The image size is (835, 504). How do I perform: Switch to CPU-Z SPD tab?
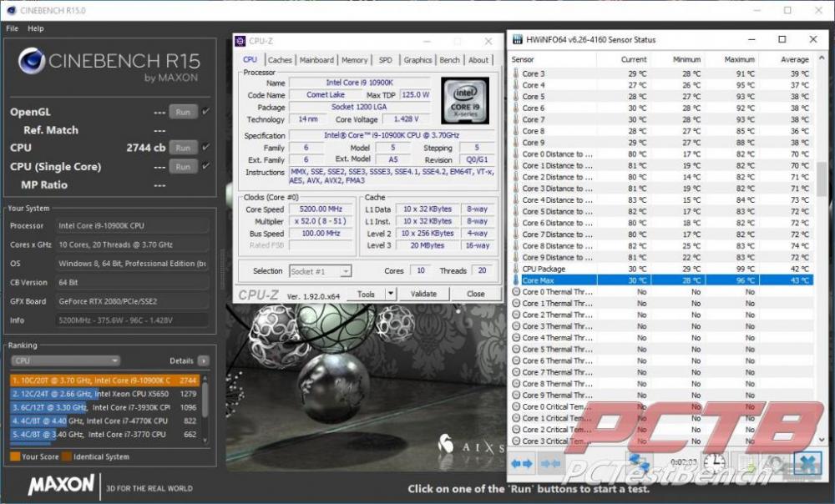385,60
